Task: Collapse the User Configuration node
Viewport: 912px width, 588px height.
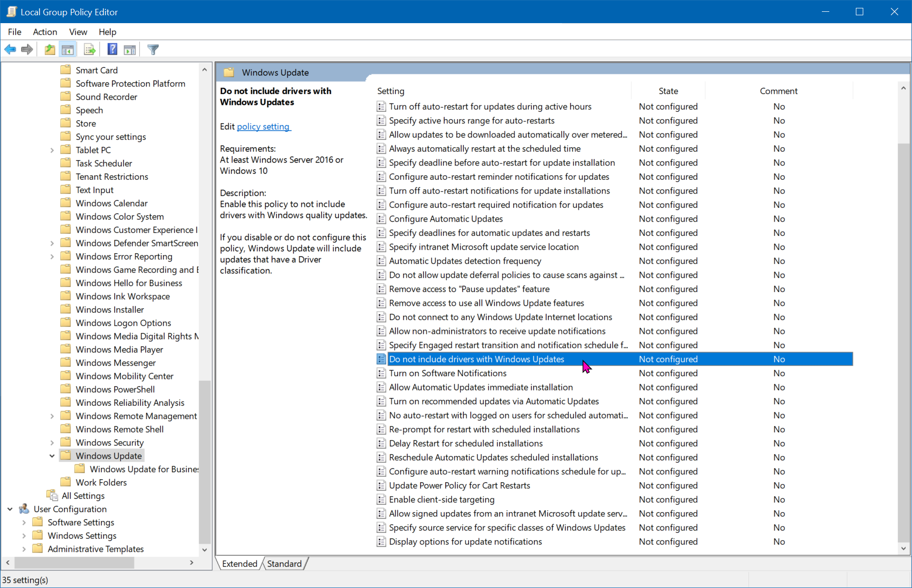Action: click(10, 509)
